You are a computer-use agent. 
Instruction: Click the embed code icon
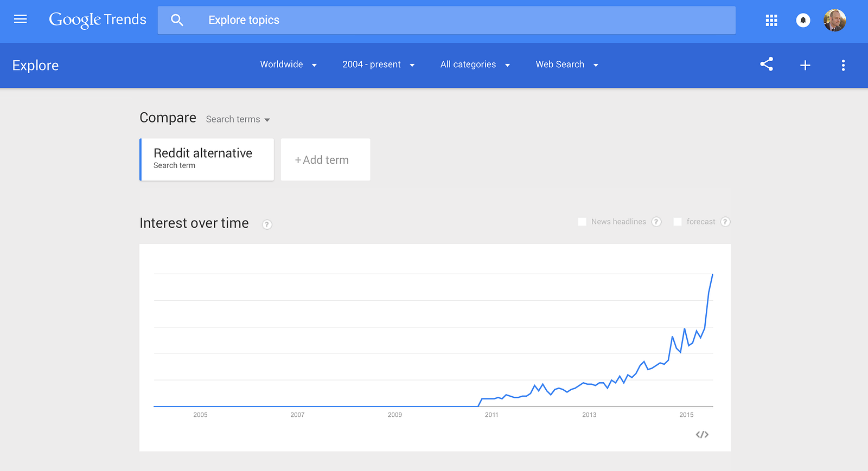tap(702, 435)
